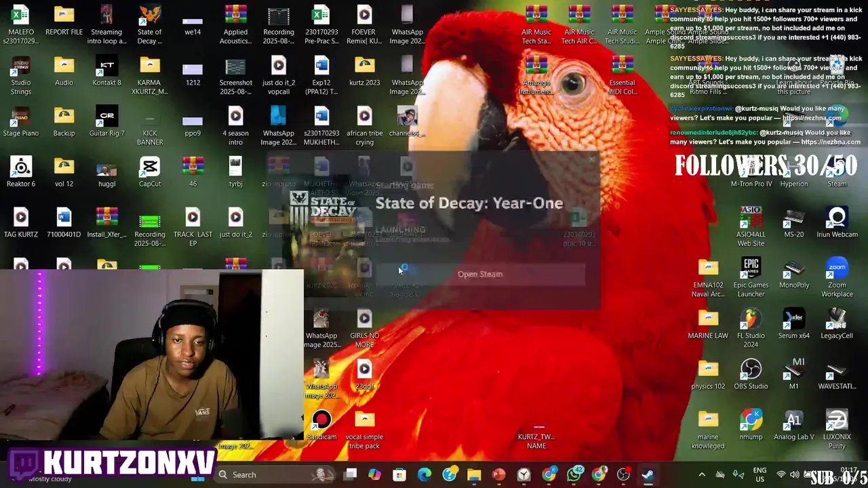Select the Epic Games Launcher icon
868x488 pixels.
pos(751,278)
